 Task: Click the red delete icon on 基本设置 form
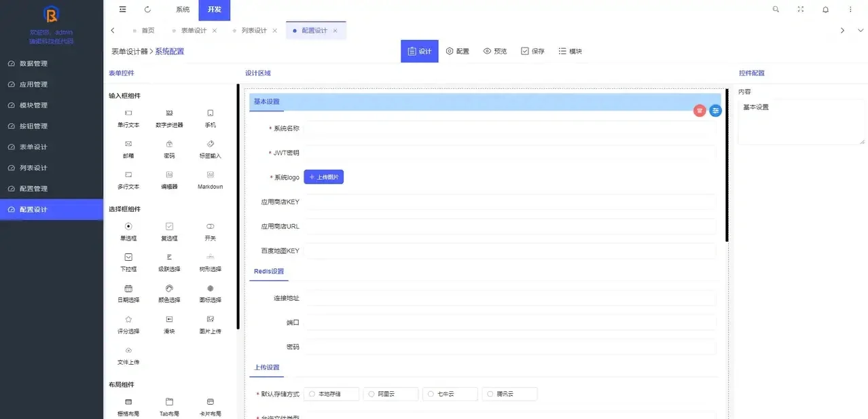700,110
